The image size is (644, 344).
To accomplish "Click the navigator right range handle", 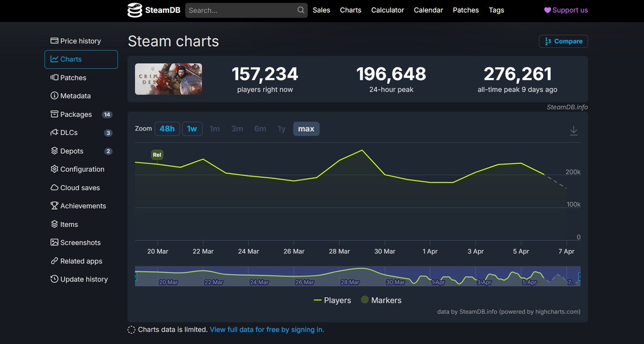I will 579,276.
